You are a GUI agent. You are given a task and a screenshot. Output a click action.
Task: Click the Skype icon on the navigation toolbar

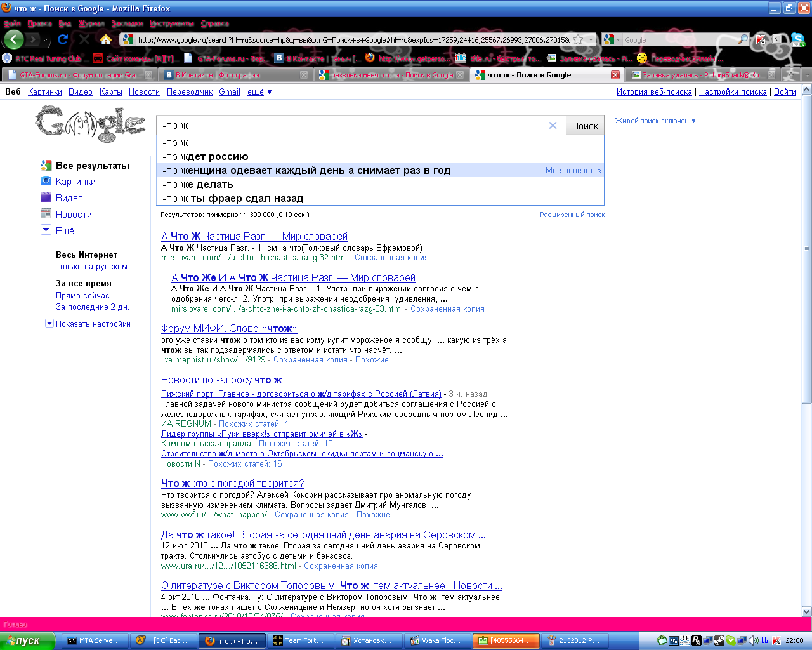click(797, 39)
